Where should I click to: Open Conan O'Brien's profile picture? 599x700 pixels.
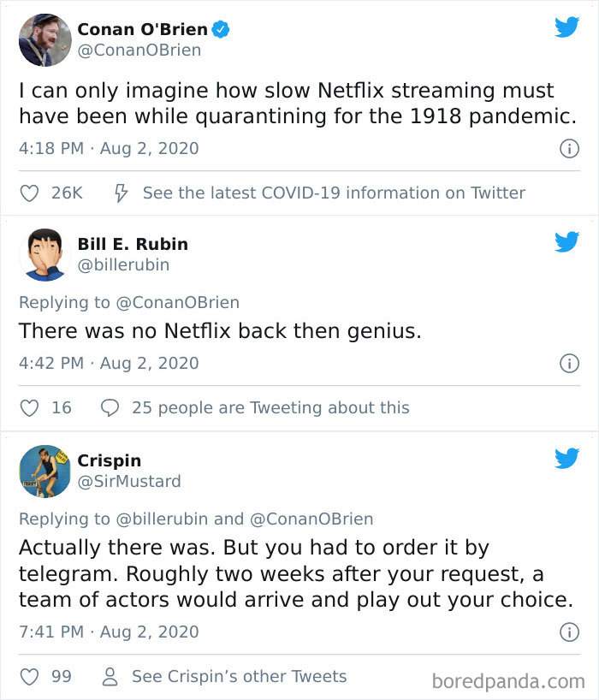44,39
